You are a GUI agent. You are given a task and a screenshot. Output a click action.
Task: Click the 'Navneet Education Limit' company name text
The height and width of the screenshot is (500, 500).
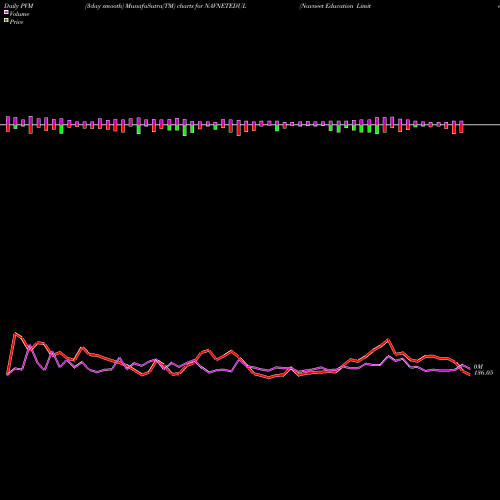335,6
